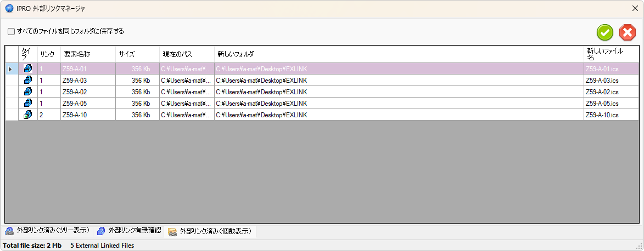Click new file name Z59-A-02.ics
Screen dimensions: 644x251
click(611, 92)
